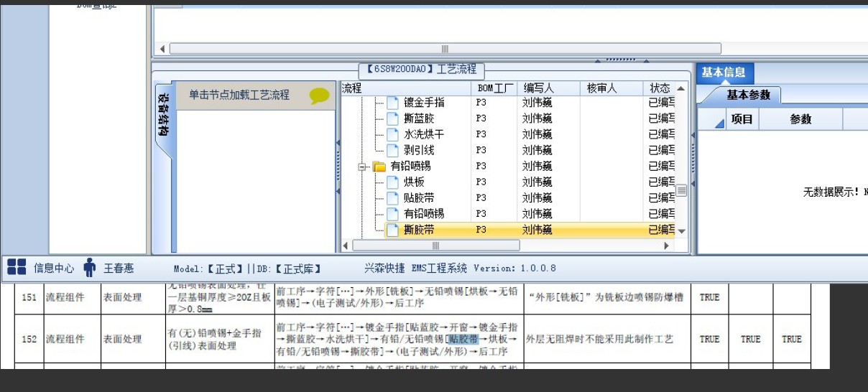
Task: Click the yellow speech bubble icon
Action: click(320, 95)
